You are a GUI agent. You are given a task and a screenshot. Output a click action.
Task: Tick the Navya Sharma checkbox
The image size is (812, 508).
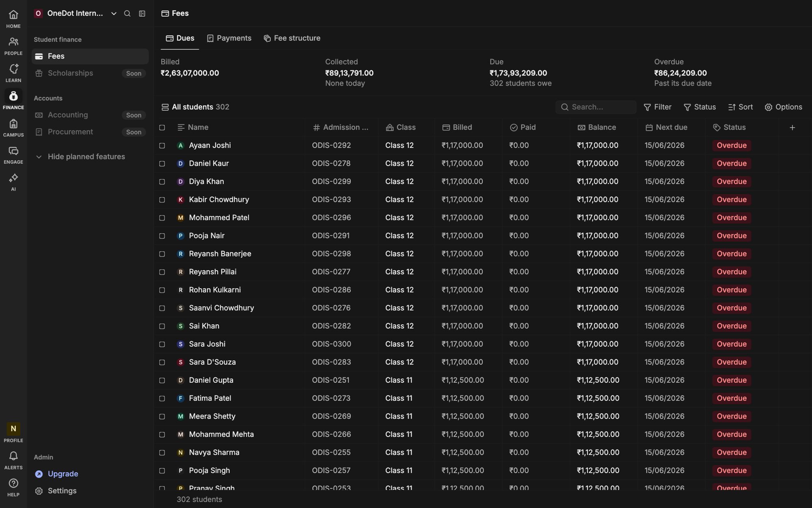[162, 452]
